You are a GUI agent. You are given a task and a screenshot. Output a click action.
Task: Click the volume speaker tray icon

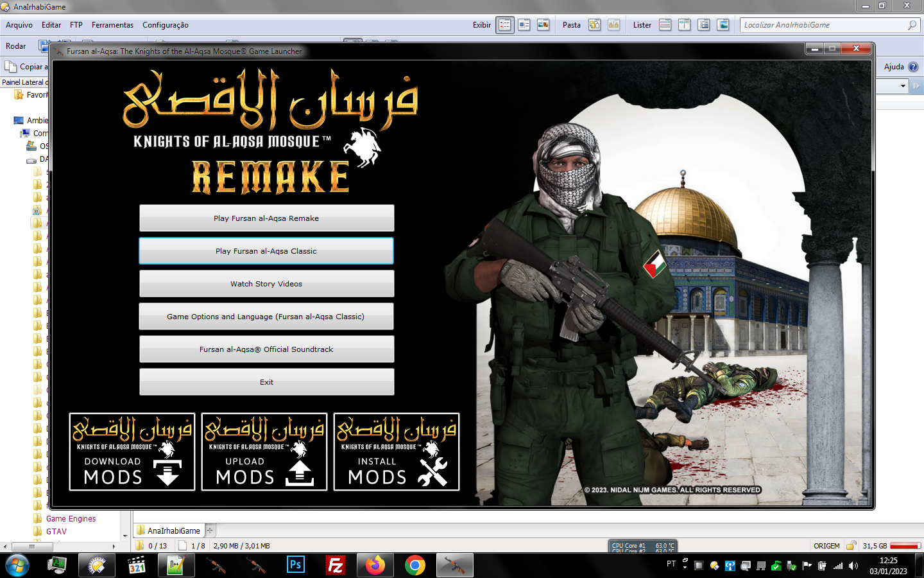coord(853,566)
